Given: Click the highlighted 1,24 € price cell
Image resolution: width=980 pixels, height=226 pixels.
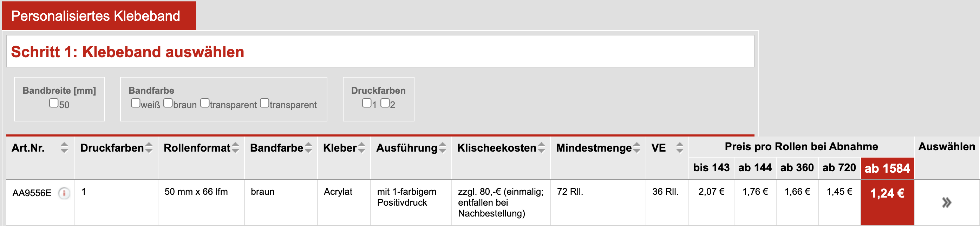Looking at the screenshot, I should pos(887,194).
